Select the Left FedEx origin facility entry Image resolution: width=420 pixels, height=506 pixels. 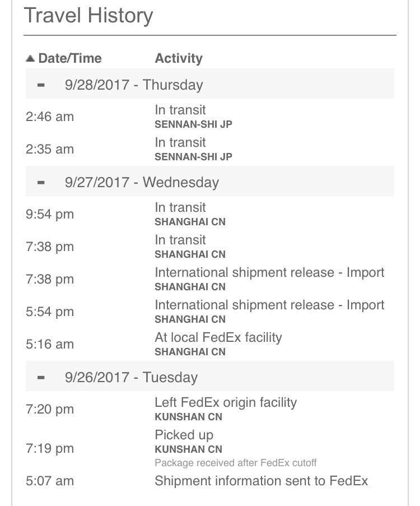coord(210,409)
